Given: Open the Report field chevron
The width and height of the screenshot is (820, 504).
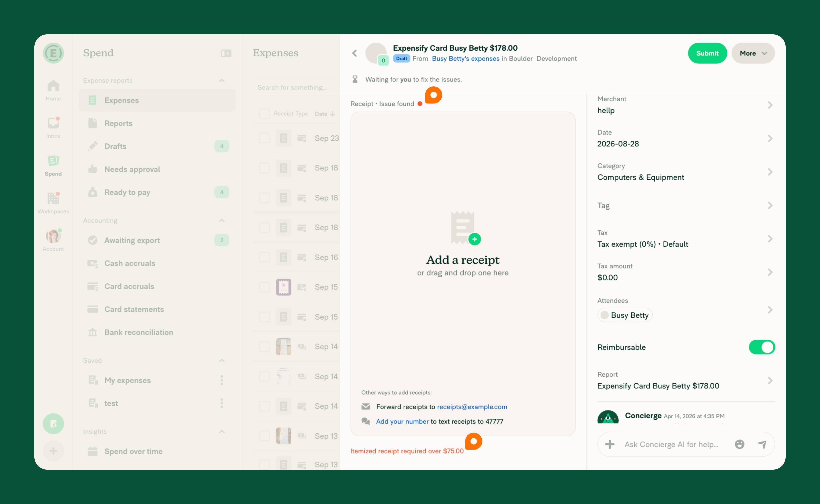Looking at the screenshot, I should click(770, 380).
